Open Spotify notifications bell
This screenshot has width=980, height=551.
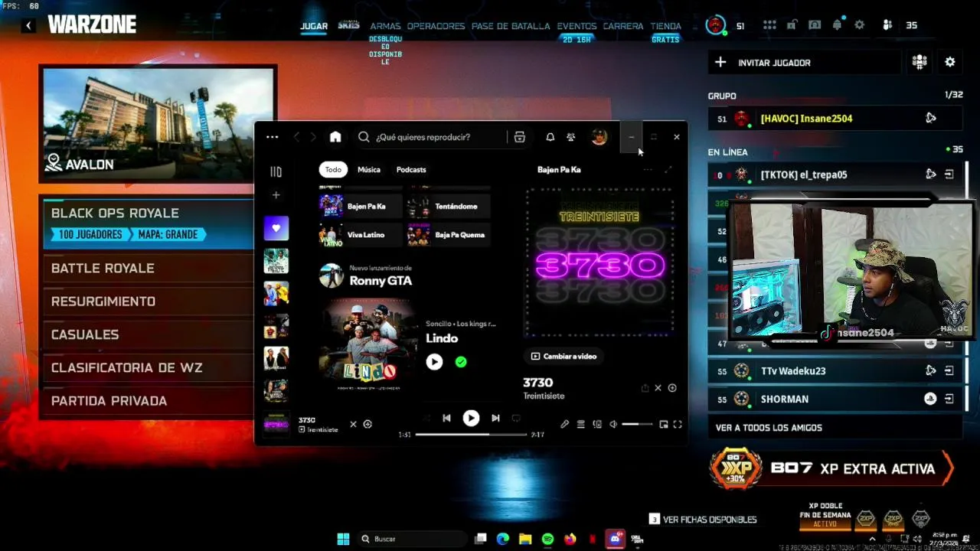point(550,137)
